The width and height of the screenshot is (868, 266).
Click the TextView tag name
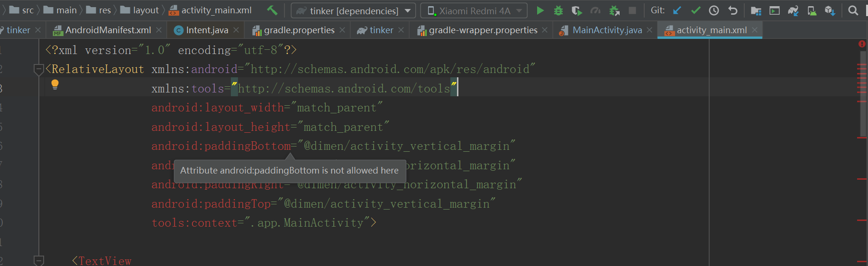point(105,261)
